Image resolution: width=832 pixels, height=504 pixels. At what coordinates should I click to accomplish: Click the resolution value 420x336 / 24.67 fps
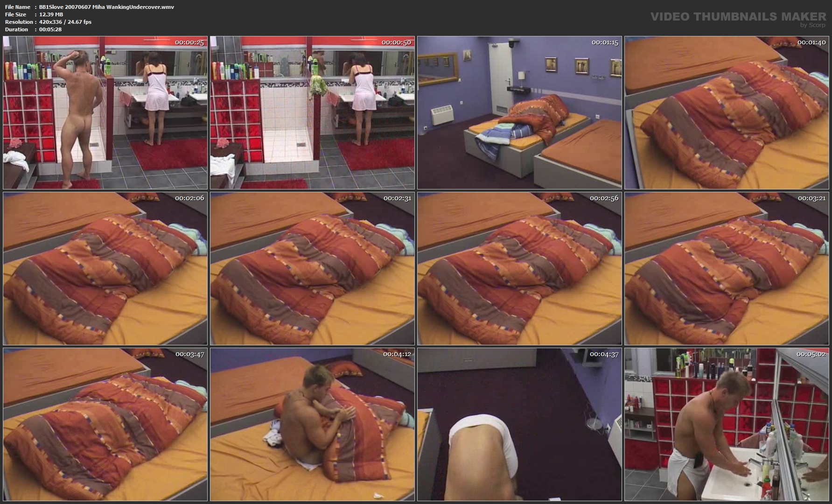pyautogui.click(x=65, y=22)
